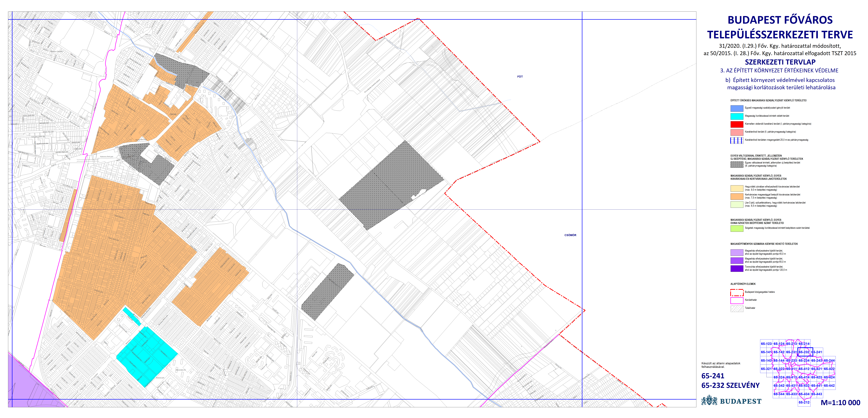The image size is (868, 418).
Task: Select index map cell 55-212
Action: point(804,402)
